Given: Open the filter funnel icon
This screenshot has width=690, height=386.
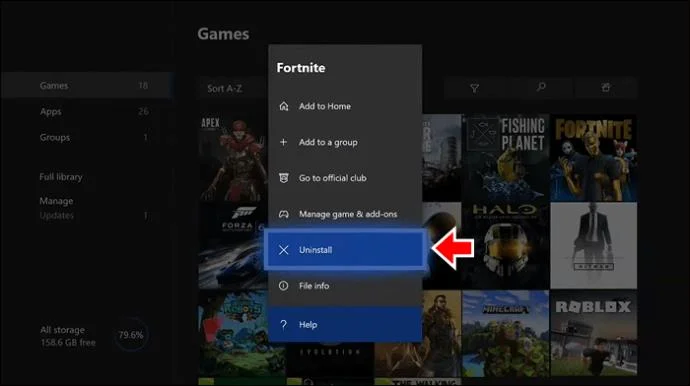Looking at the screenshot, I should point(474,88).
